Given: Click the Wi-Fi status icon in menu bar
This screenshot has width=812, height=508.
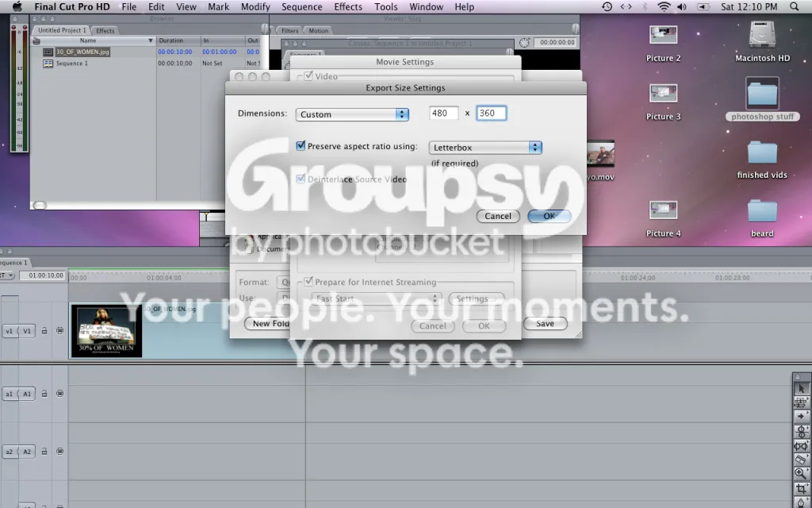Looking at the screenshot, I should [664, 6].
